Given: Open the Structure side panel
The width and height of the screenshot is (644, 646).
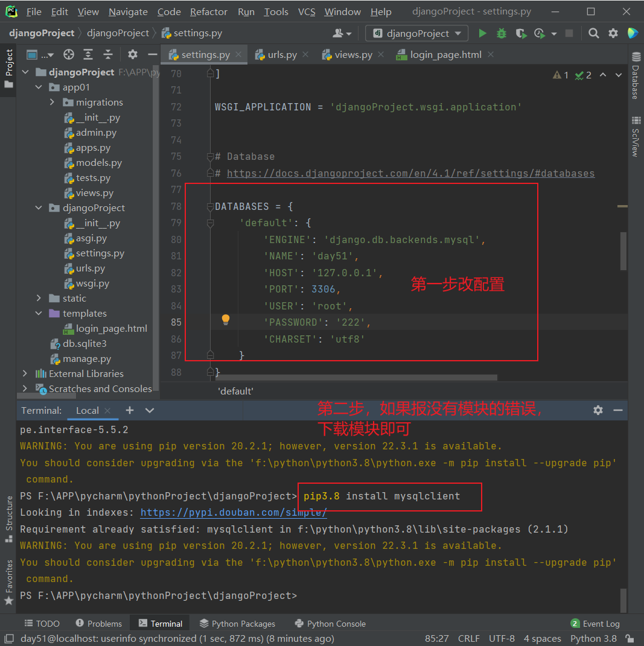Looking at the screenshot, I should point(8,519).
